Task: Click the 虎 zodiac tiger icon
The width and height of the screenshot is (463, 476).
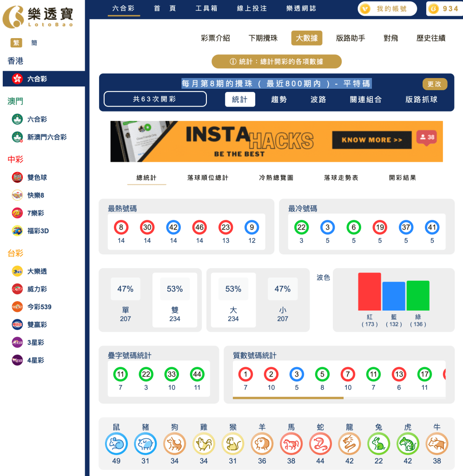Action: (408, 444)
